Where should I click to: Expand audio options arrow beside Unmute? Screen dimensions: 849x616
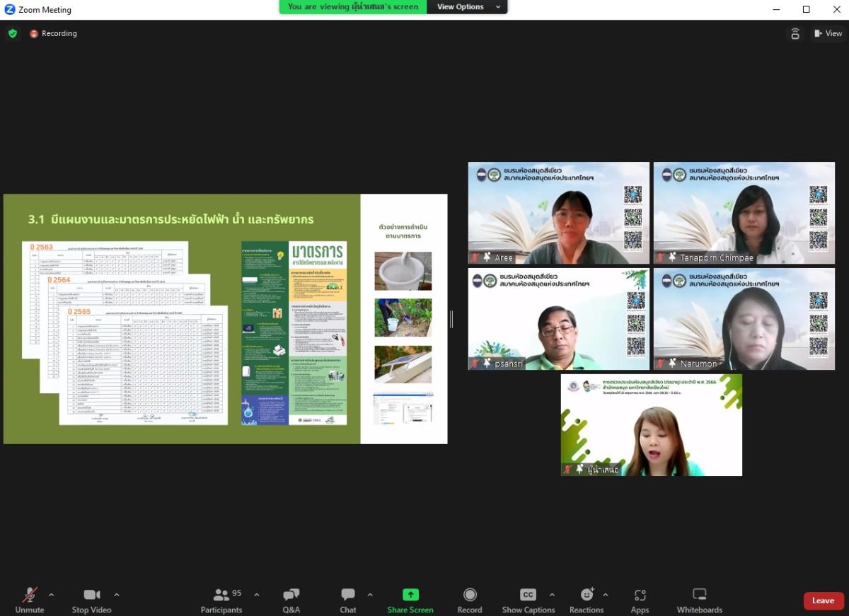coord(51,595)
